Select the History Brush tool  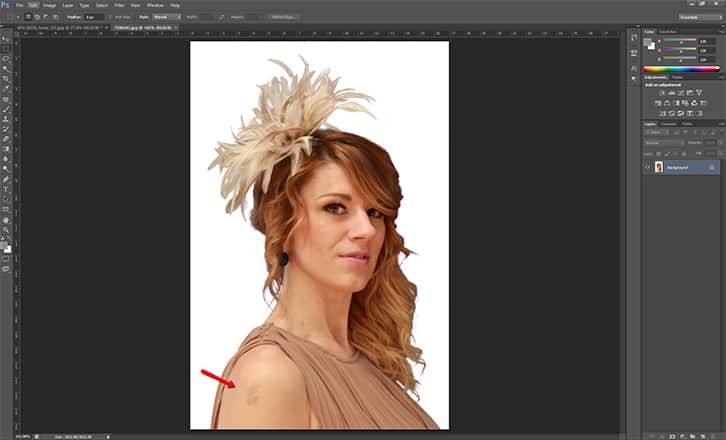click(6, 129)
